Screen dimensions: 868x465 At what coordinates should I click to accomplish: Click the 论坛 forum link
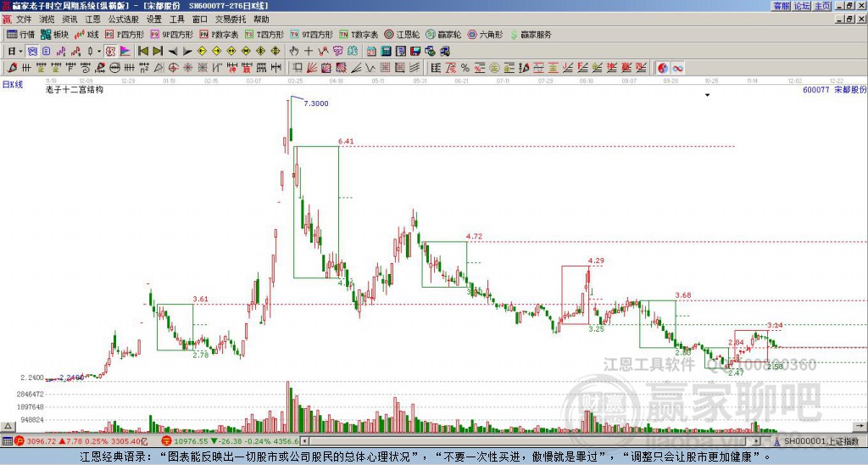[x=802, y=6]
